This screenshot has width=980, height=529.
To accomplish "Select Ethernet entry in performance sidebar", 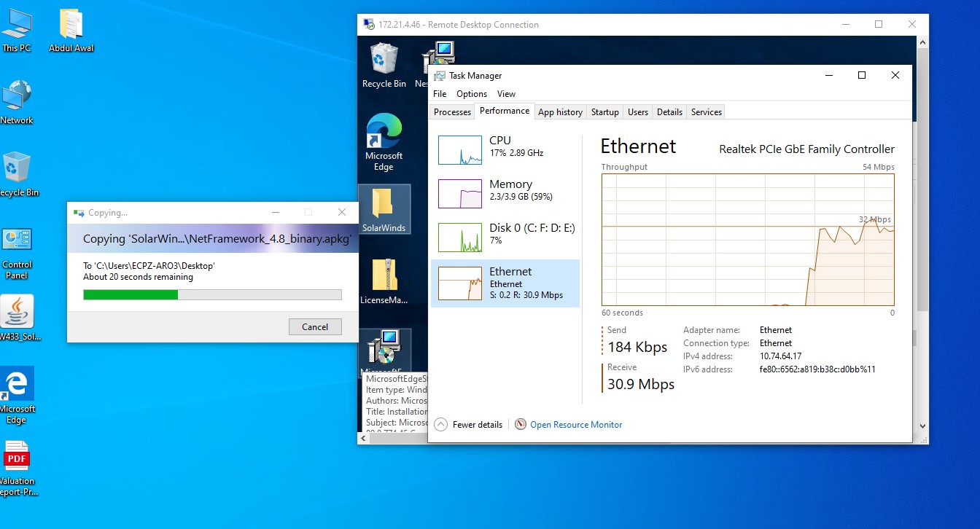I will coord(505,283).
